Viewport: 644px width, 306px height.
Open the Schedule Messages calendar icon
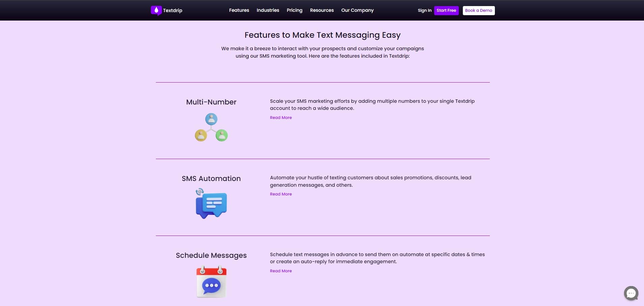coord(211,282)
